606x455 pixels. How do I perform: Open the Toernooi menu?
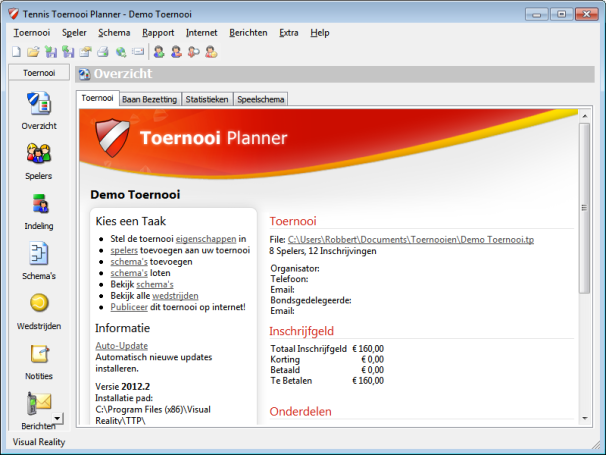click(32, 33)
